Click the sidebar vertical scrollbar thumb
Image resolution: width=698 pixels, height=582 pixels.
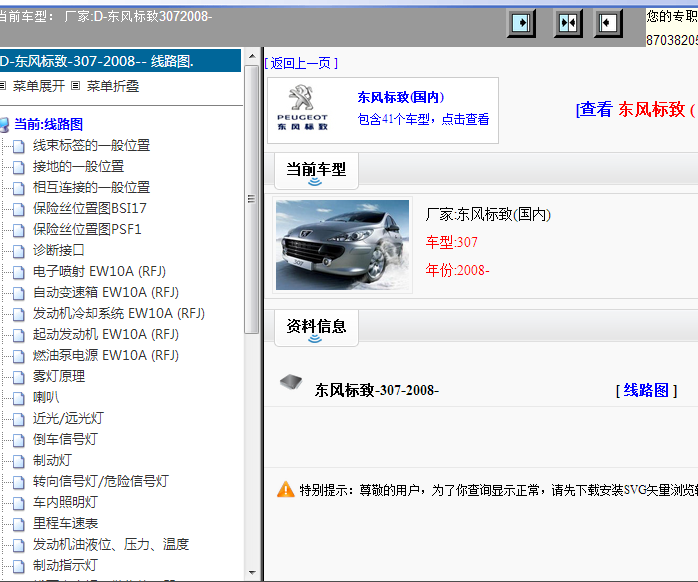click(x=252, y=199)
